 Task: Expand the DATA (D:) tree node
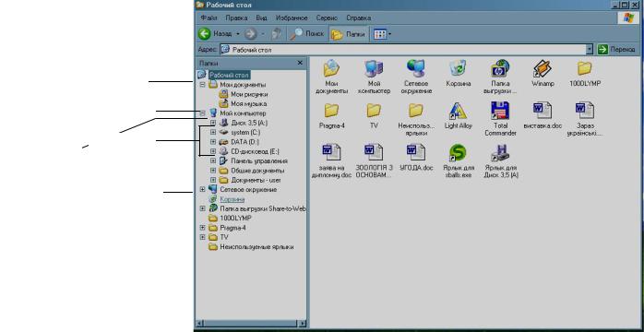click(x=213, y=142)
